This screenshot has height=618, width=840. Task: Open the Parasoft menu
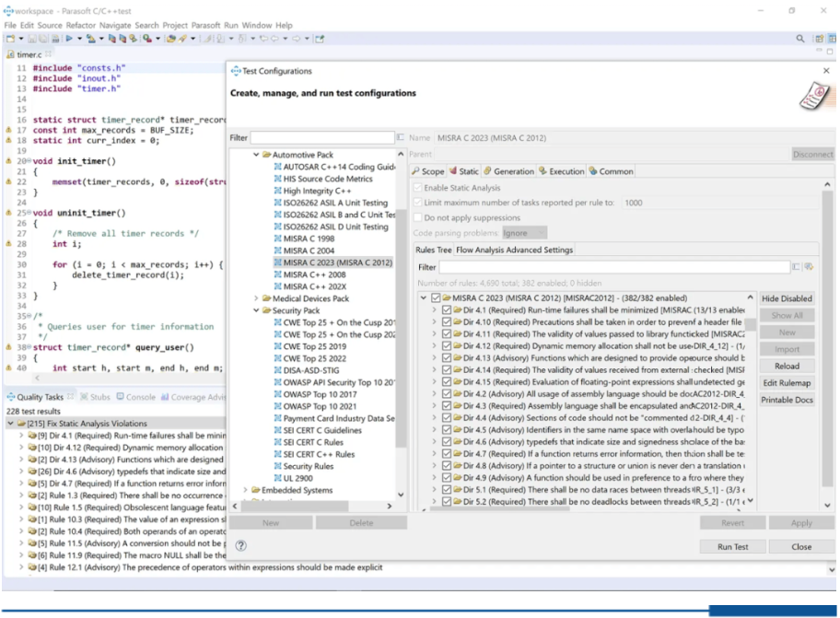[205, 25]
